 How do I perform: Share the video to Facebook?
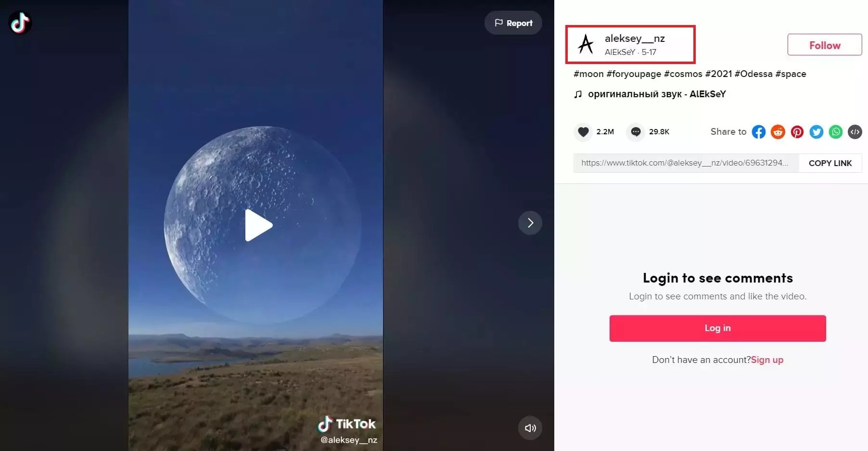point(759,132)
